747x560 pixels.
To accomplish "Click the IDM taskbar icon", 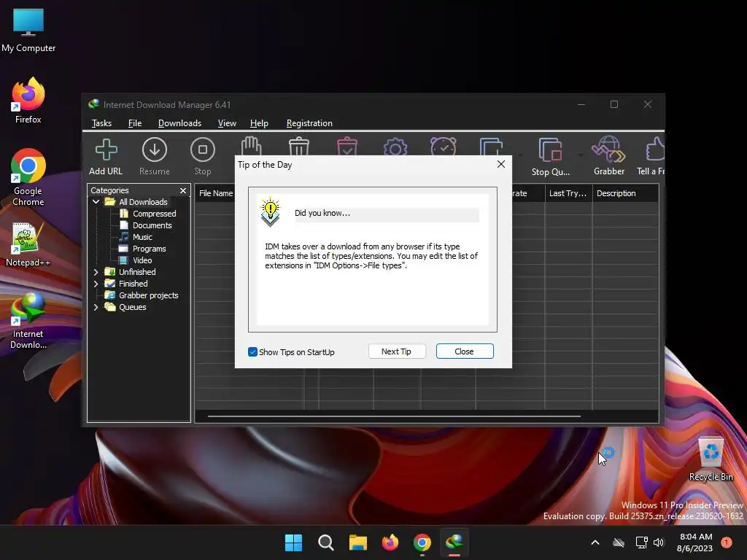I will [454, 542].
